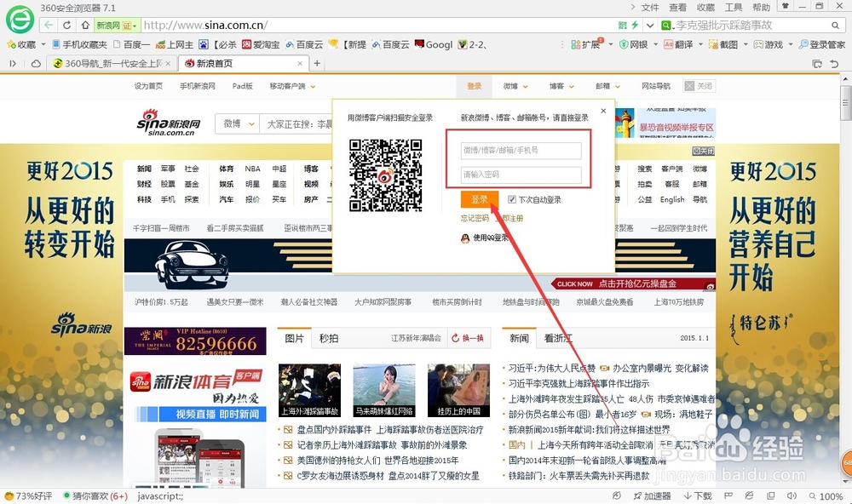Image resolution: width=852 pixels, height=504 pixels.
Task: Toggle sidebar with the left panel icon
Action: click(13, 64)
